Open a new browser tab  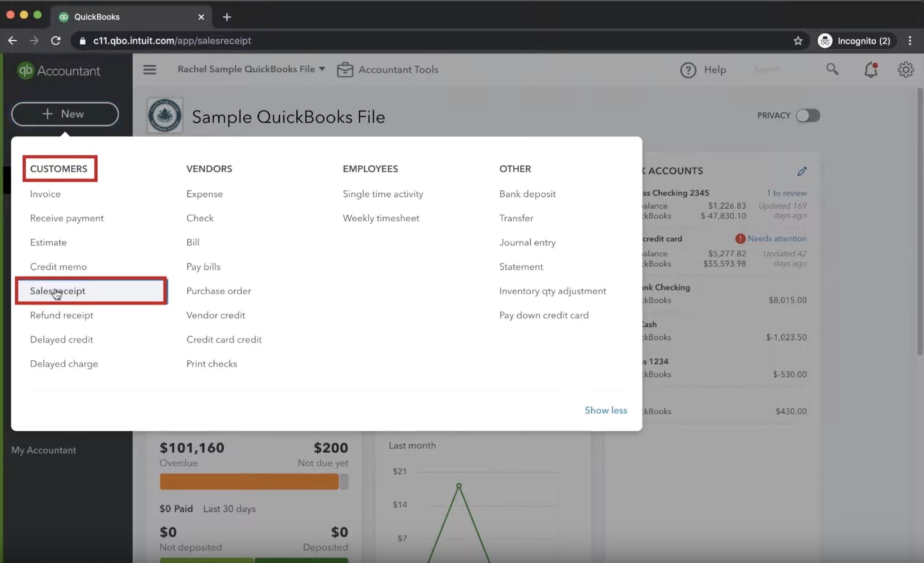tap(226, 17)
